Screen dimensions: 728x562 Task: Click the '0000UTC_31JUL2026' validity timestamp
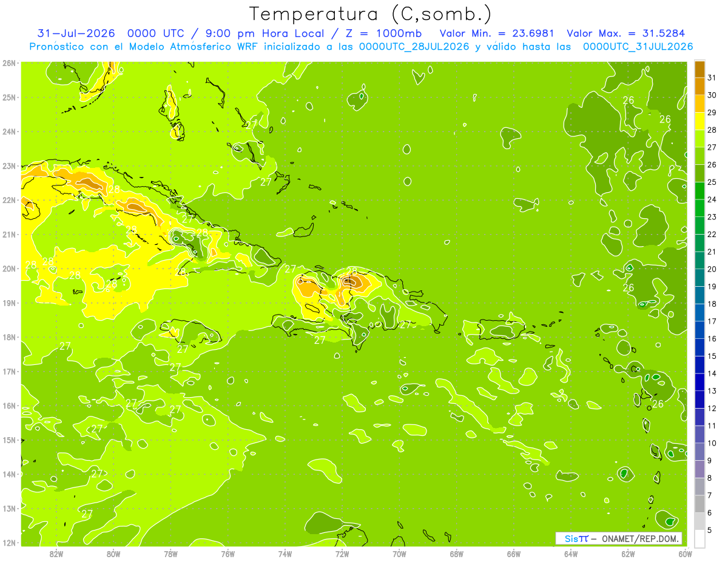tap(638, 47)
